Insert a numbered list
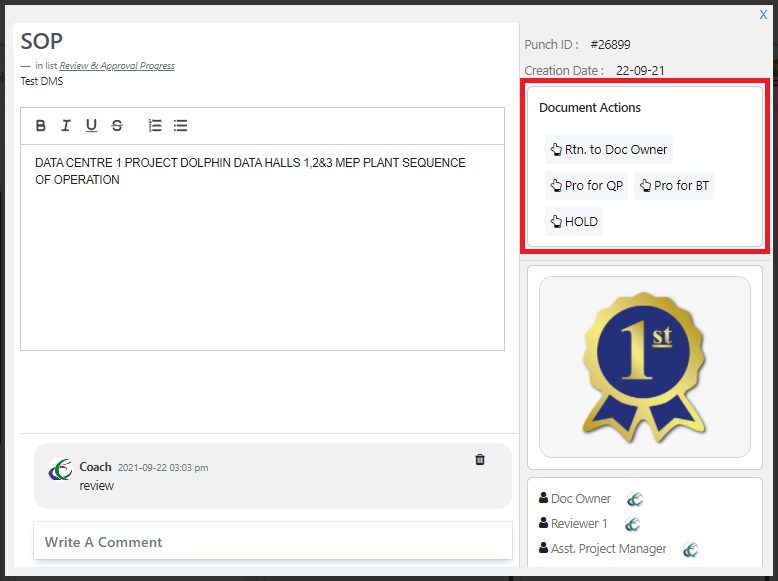The height and width of the screenshot is (581, 778). tap(155, 126)
